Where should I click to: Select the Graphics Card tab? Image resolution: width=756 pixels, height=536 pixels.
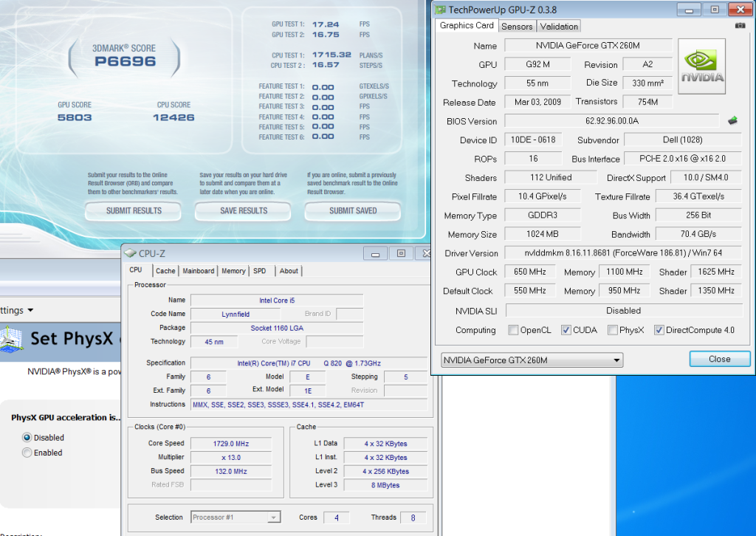point(467,26)
